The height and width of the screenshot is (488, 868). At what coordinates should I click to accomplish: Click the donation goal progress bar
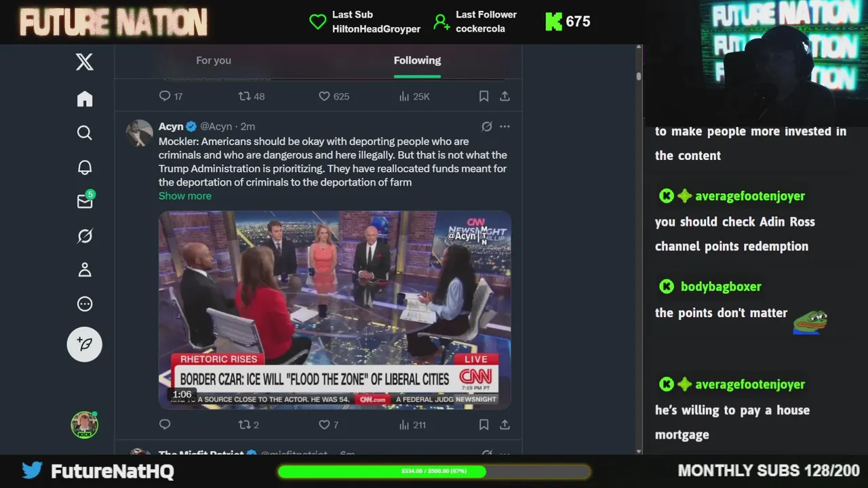click(x=434, y=471)
